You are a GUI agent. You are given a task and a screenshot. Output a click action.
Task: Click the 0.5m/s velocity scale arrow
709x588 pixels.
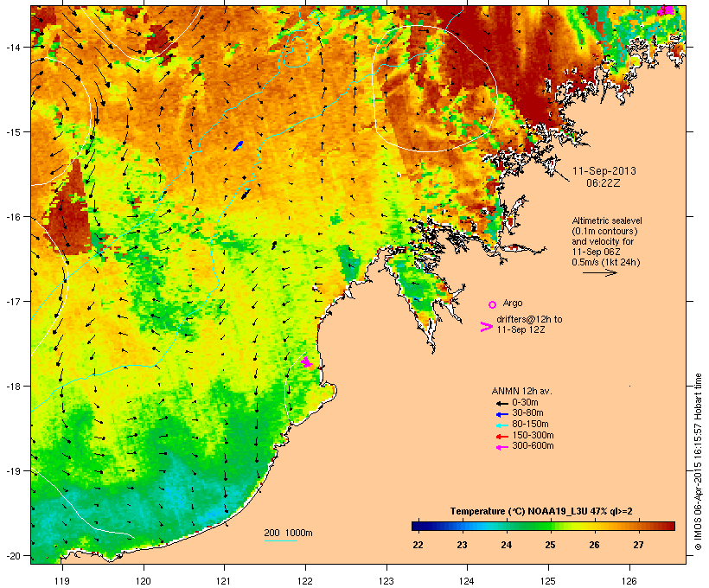tap(599, 272)
